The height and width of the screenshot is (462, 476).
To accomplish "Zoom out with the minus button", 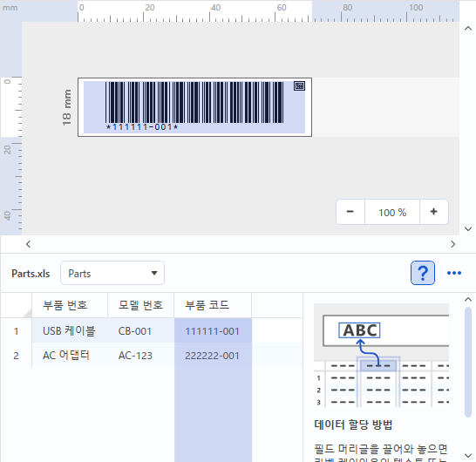I will [x=350, y=212].
